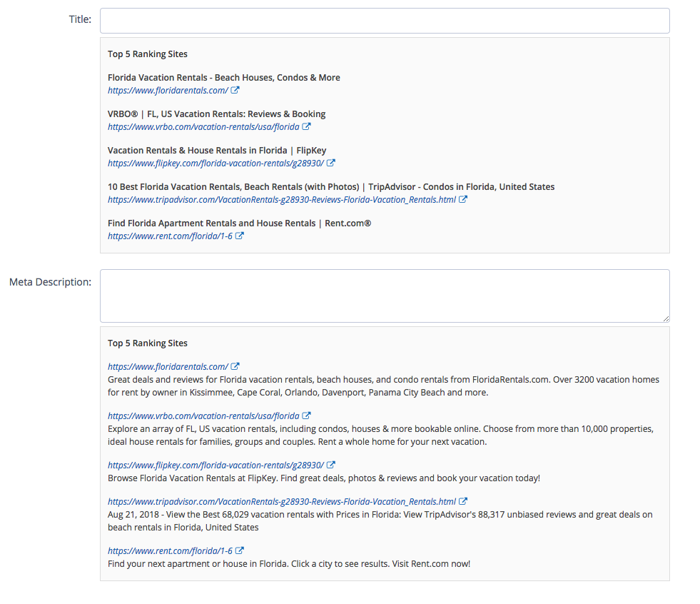Follow flipkey.com florida-vacation-rentals link under Title
The image size is (700, 604).
[215, 163]
